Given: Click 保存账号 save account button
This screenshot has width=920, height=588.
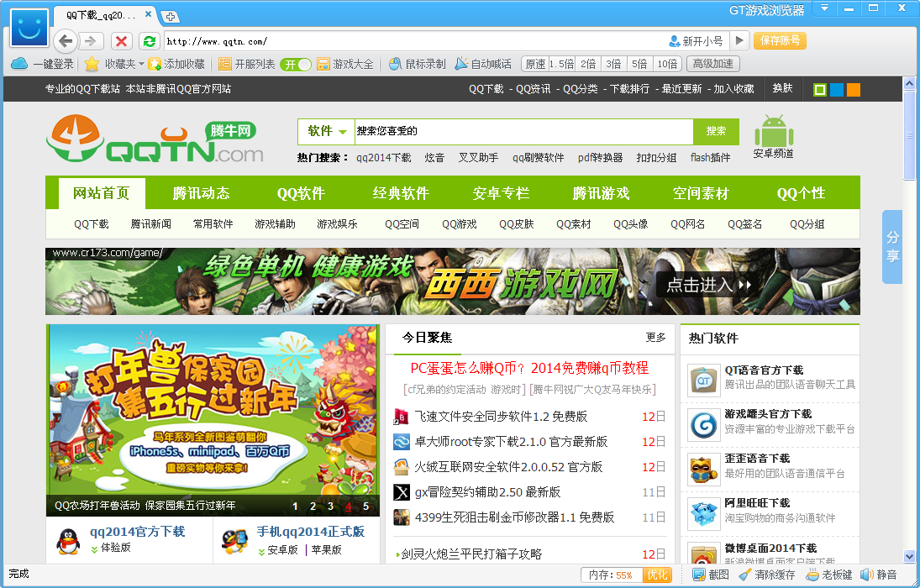Looking at the screenshot, I should 780,40.
